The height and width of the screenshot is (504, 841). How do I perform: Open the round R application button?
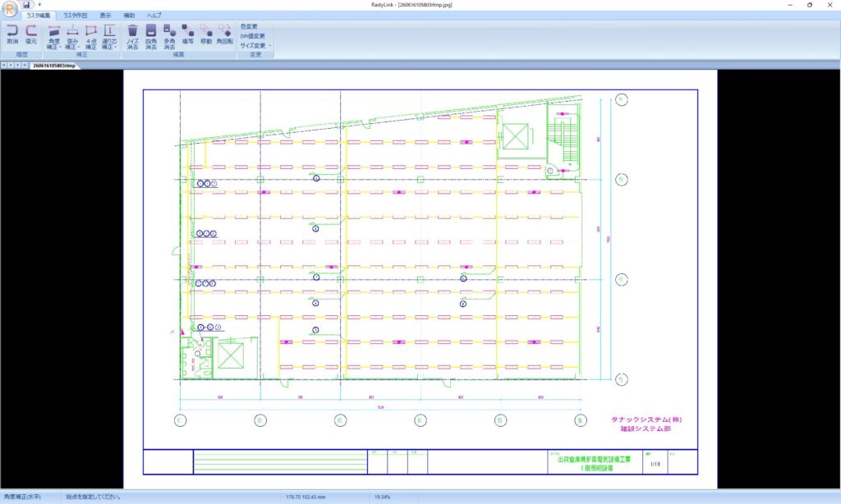tap(9, 8)
